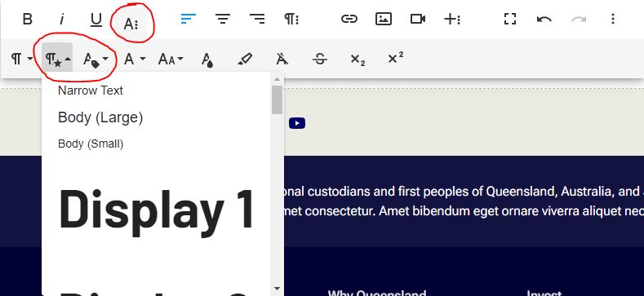Enter fullscreen editing mode
The width and height of the screenshot is (644, 296).
510,19
